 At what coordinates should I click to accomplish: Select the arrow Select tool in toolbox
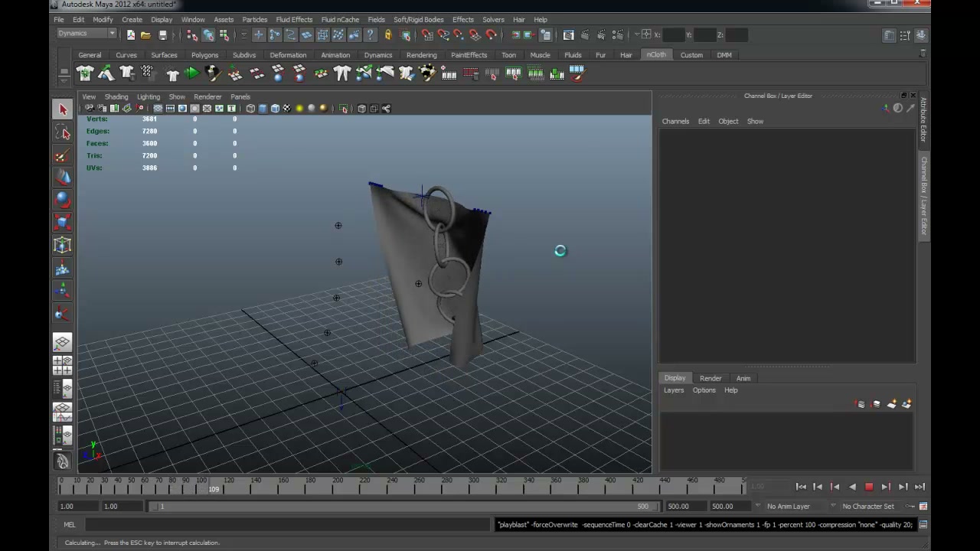pos(63,109)
